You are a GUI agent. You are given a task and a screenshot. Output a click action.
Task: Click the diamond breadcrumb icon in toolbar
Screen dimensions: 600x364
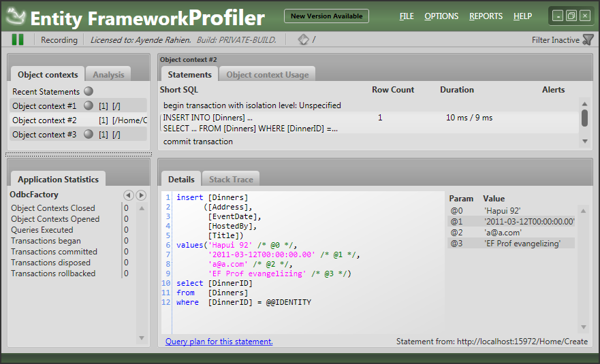303,39
